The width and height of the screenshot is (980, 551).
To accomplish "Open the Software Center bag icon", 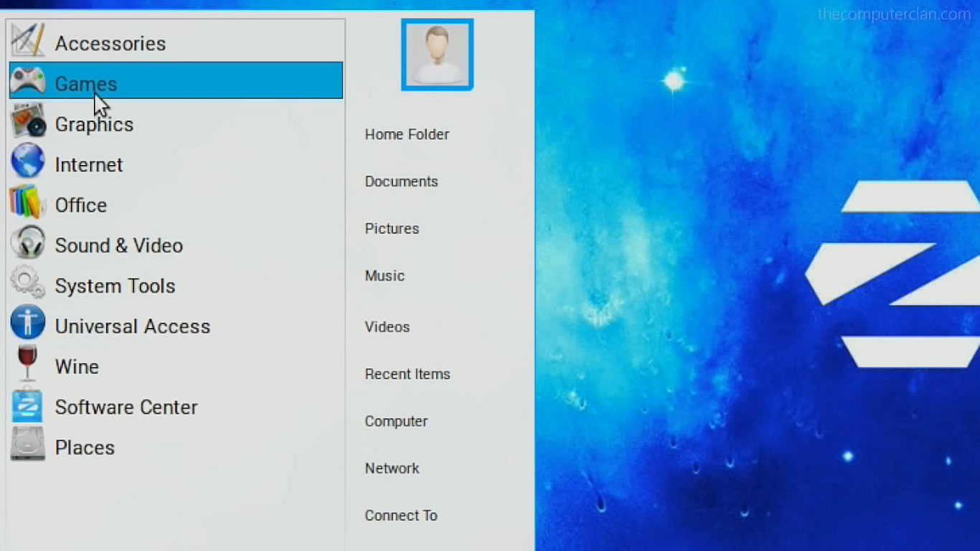I will 28,405.
